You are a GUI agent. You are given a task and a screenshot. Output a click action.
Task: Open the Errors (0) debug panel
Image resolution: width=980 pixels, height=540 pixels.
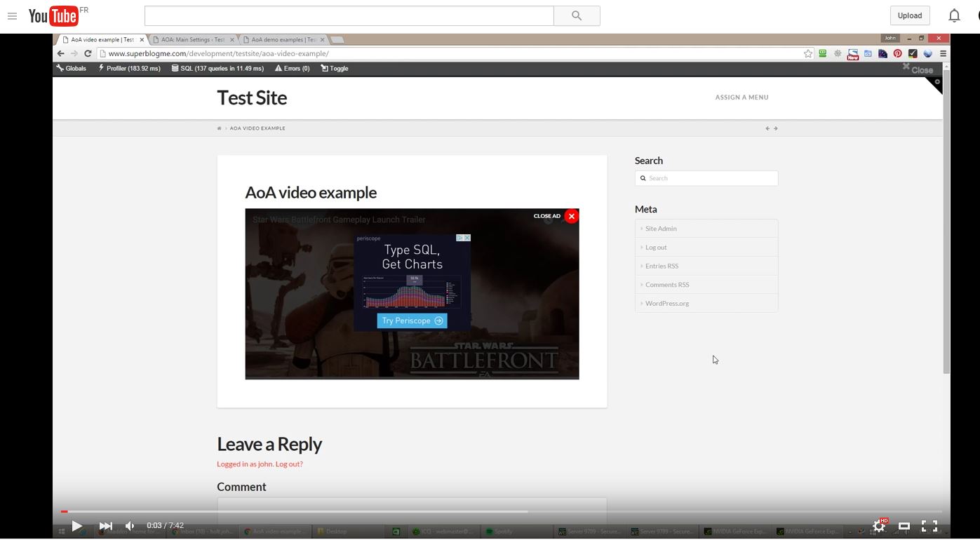click(292, 69)
